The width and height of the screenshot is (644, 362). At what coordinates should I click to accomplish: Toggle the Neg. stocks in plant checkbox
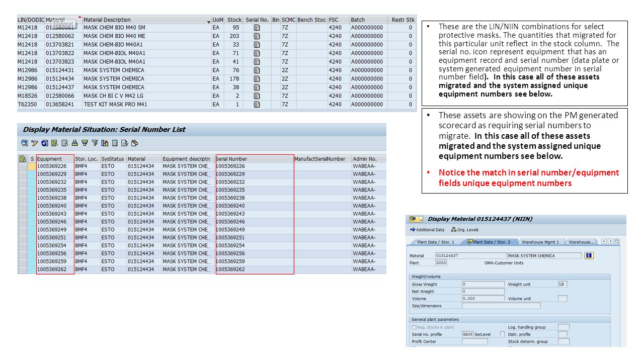pos(414,327)
